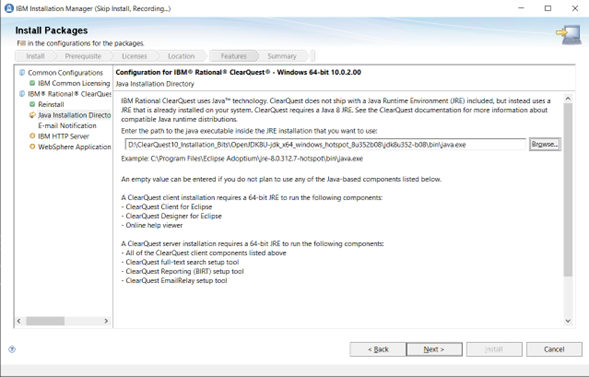Click the Install Packages heading
This screenshot has width=589, height=377.
[51, 30]
